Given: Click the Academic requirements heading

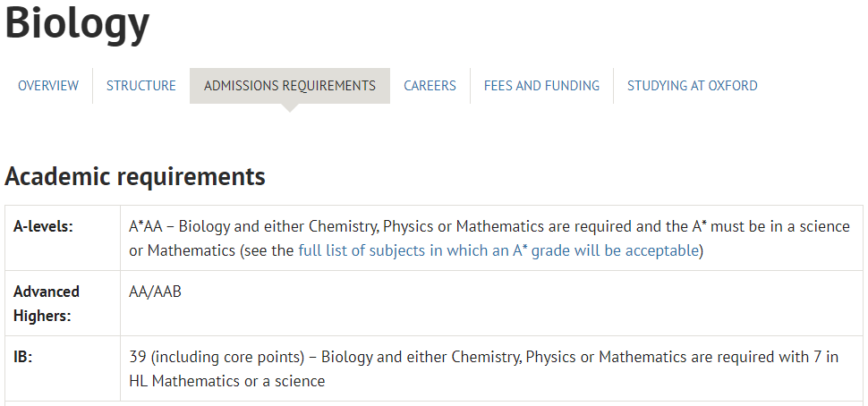Looking at the screenshot, I should (x=135, y=176).
